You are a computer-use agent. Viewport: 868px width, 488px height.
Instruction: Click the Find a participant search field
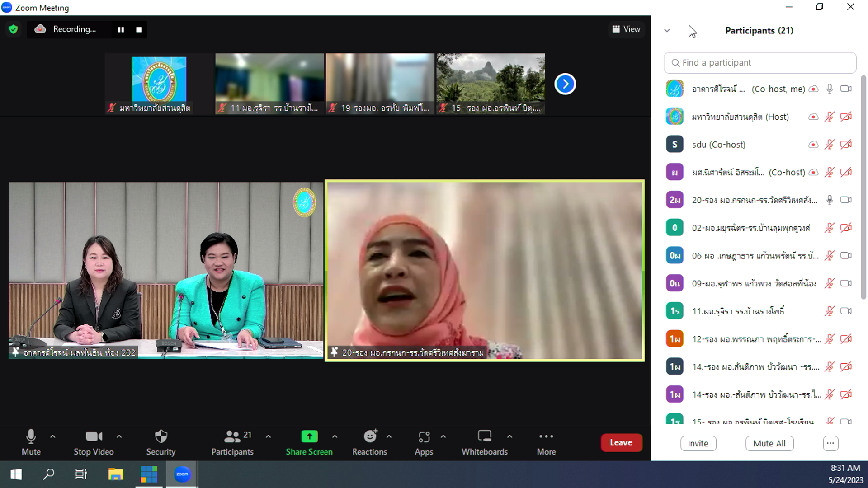tap(760, 63)
